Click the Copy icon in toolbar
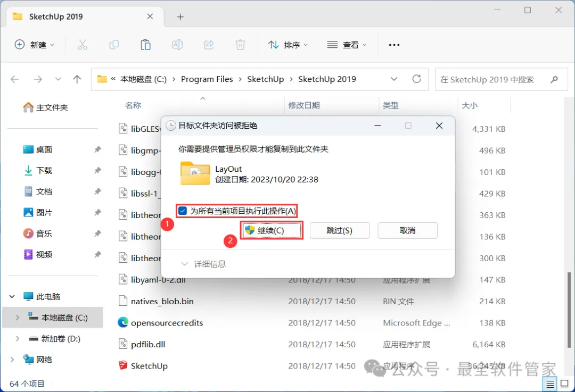575x392 pixels. tap(114, 45)
